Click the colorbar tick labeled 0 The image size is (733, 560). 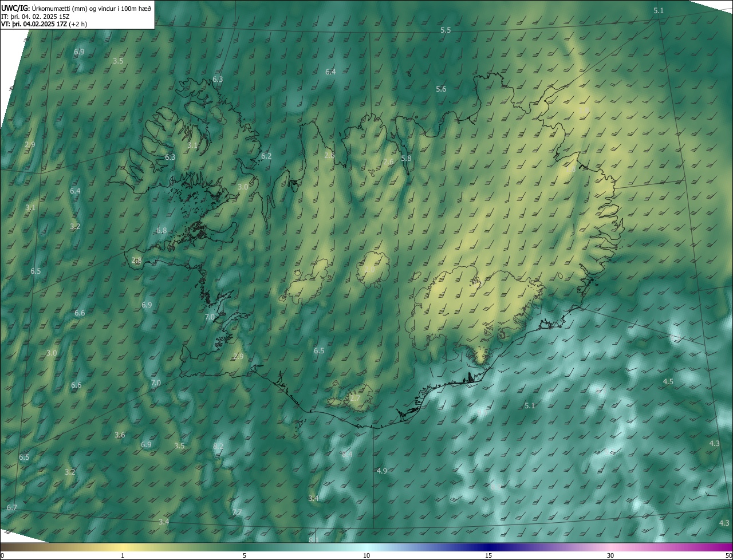point(2,555)
